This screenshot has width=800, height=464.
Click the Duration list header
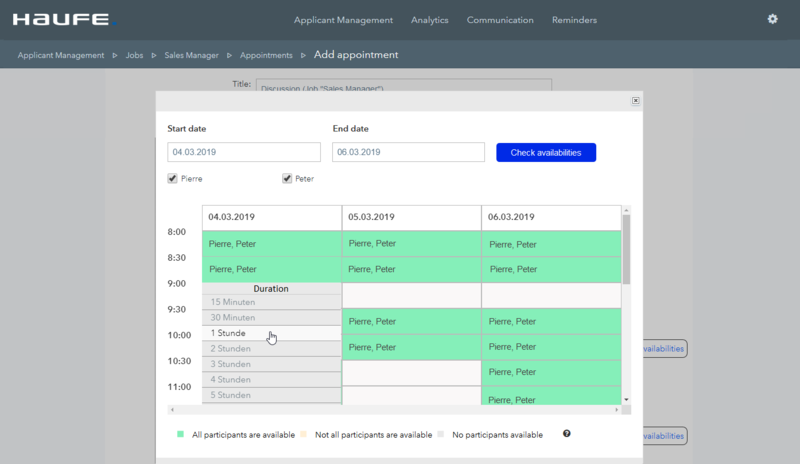(x=271, y=289)
